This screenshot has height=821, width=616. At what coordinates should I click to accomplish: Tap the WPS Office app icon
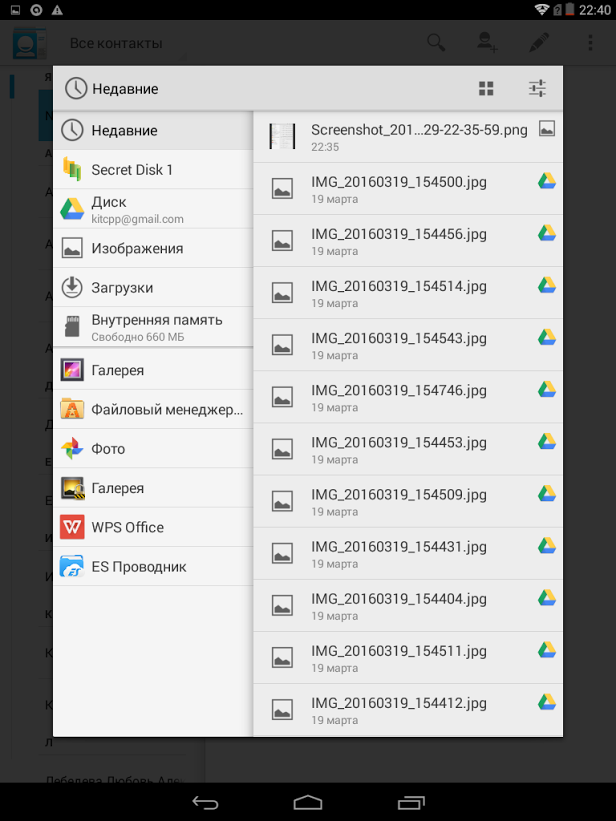(72, 527)
